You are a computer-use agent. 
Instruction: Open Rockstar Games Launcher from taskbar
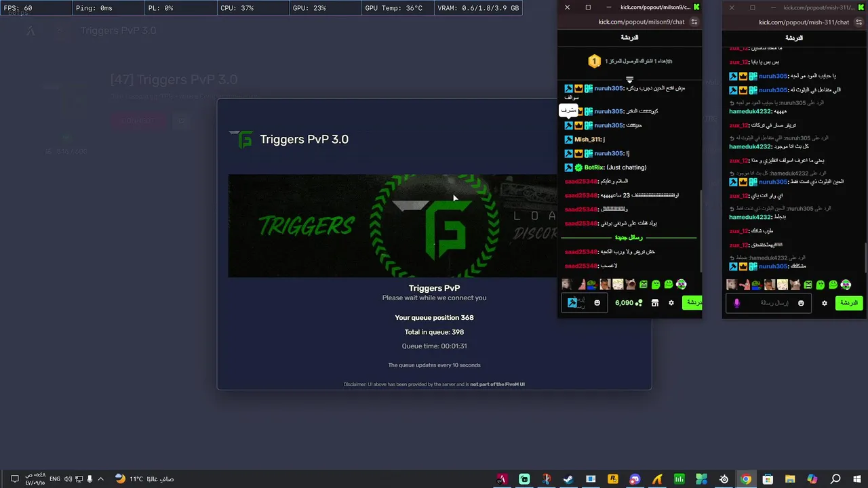click(x=613, y=479)
